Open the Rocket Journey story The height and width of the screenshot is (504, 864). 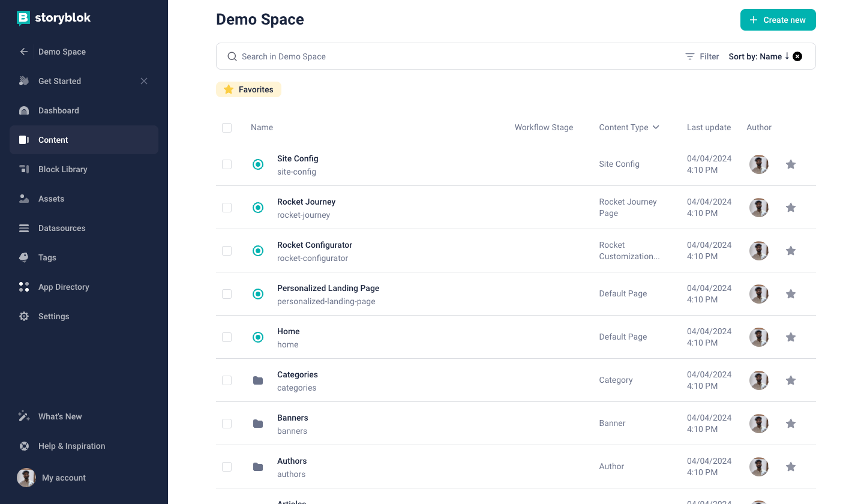click(306, 202)
